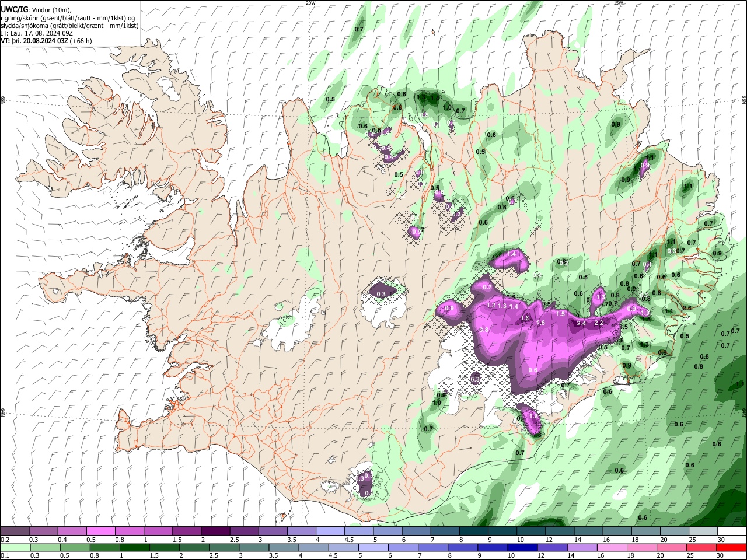
Task: Click the '0.1' label under the lower legend
Action: [5, 555]
